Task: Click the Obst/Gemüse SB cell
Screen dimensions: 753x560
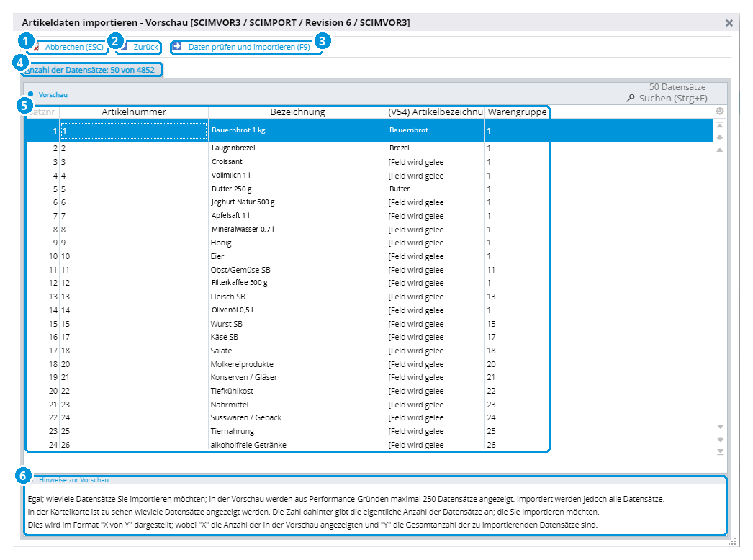Action: tap(298, 270)
